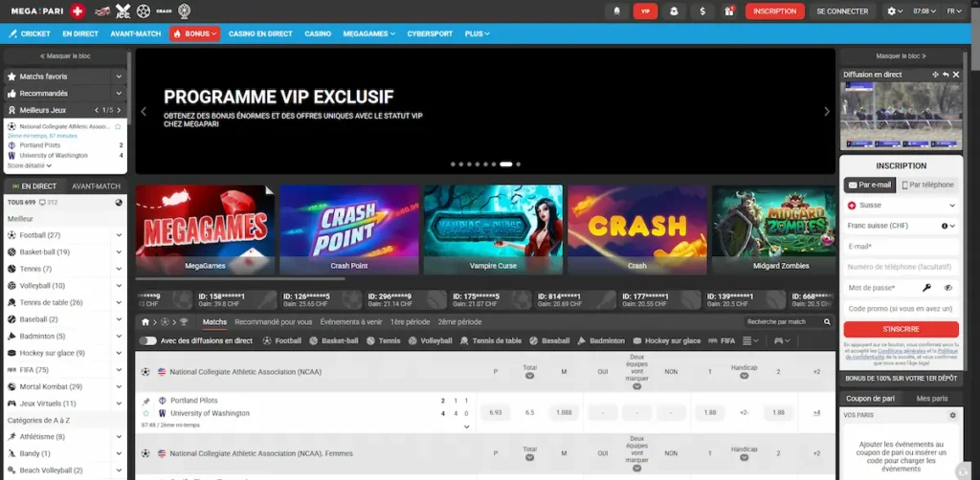Open the BONUS menu

click(x=194, y=33)
